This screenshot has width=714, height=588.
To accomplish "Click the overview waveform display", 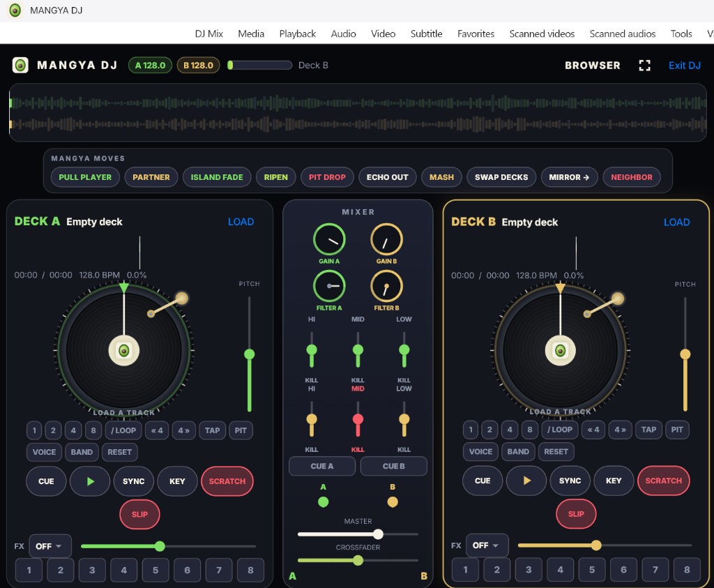I will point(358,112).
